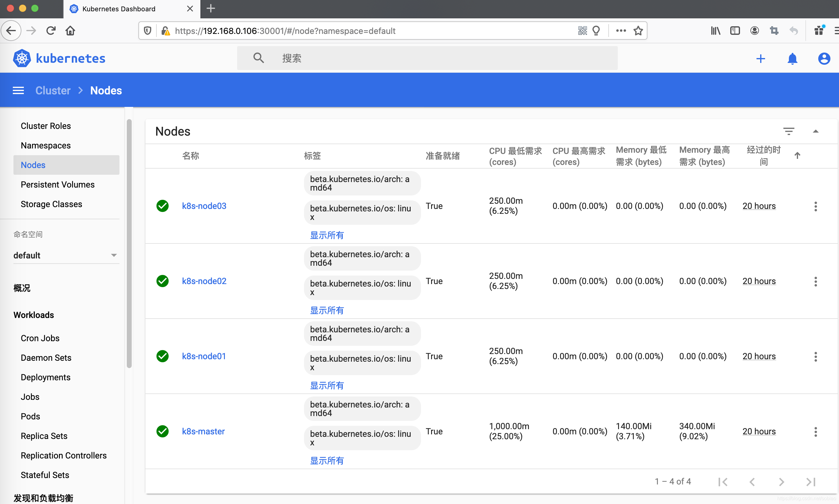Open the gift box extension icon
Viewport: 839px width, 504px height.
tap(819, 30)
